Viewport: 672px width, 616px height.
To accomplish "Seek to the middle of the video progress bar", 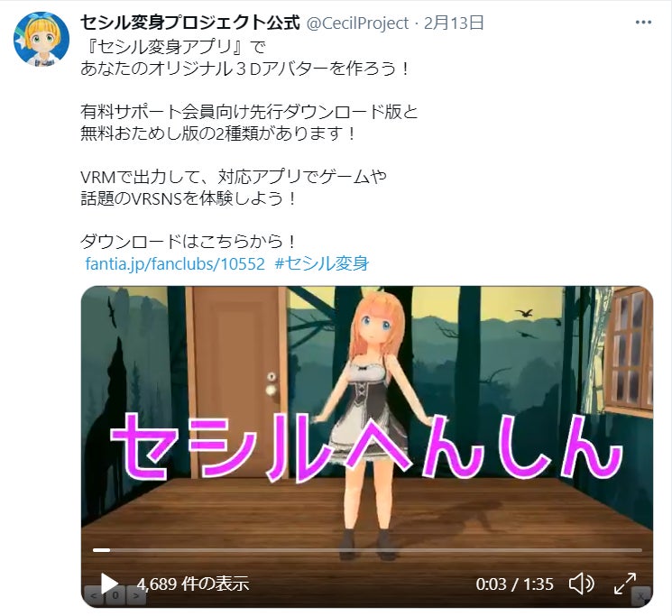I will [367, 550].
